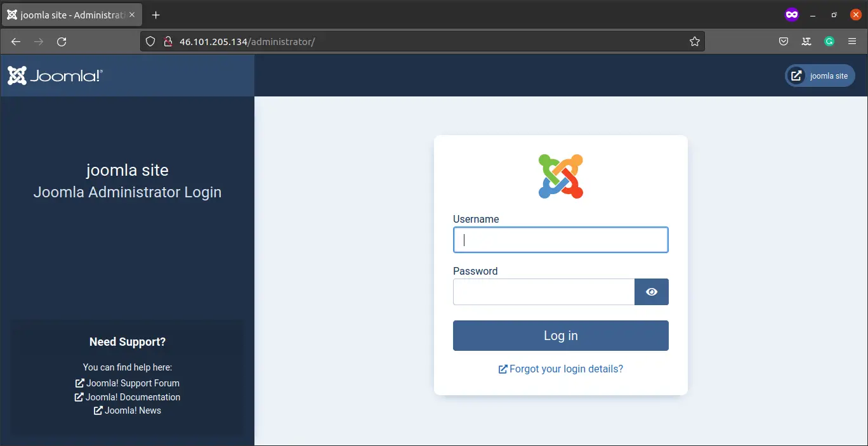Restore down the browser window

(834, 15)
